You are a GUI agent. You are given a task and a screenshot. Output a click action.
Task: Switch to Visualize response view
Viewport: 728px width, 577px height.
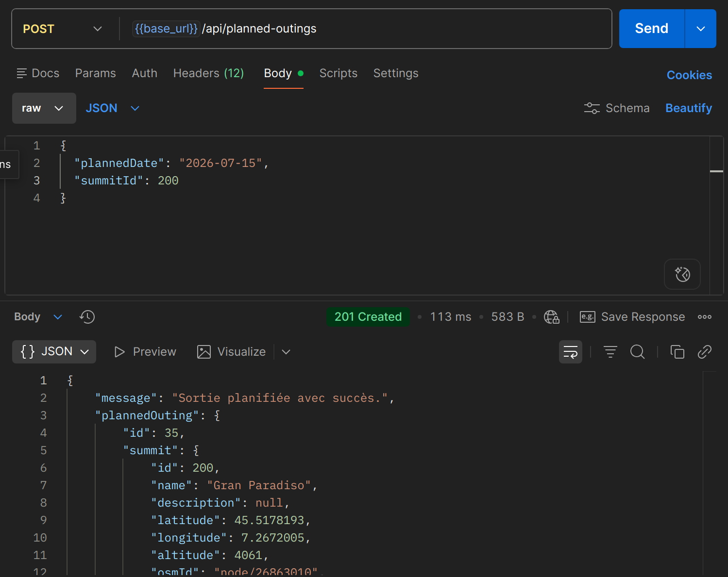[x=232, y=352]
